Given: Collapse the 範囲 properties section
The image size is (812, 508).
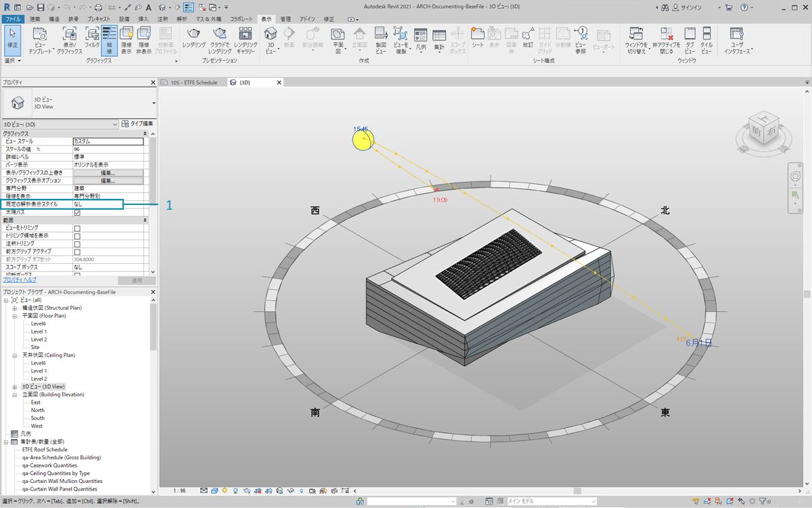Looking at the screenshot, I should (145, 221).
